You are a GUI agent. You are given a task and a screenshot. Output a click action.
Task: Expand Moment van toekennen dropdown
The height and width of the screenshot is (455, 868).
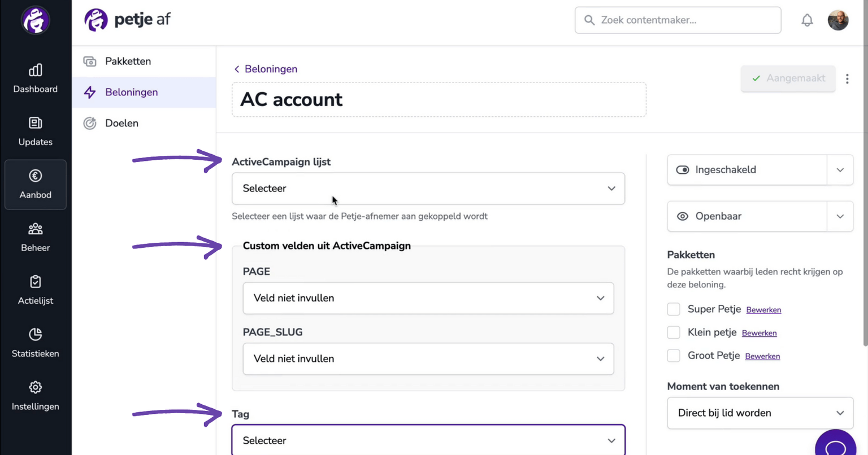(760, 413)
